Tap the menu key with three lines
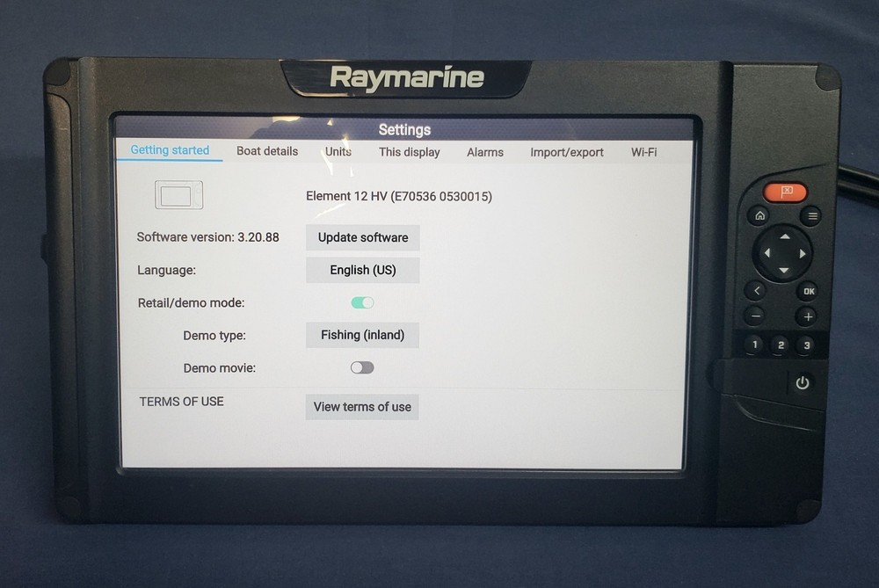Viewport: 879px width, 588px height. [811, 216]
